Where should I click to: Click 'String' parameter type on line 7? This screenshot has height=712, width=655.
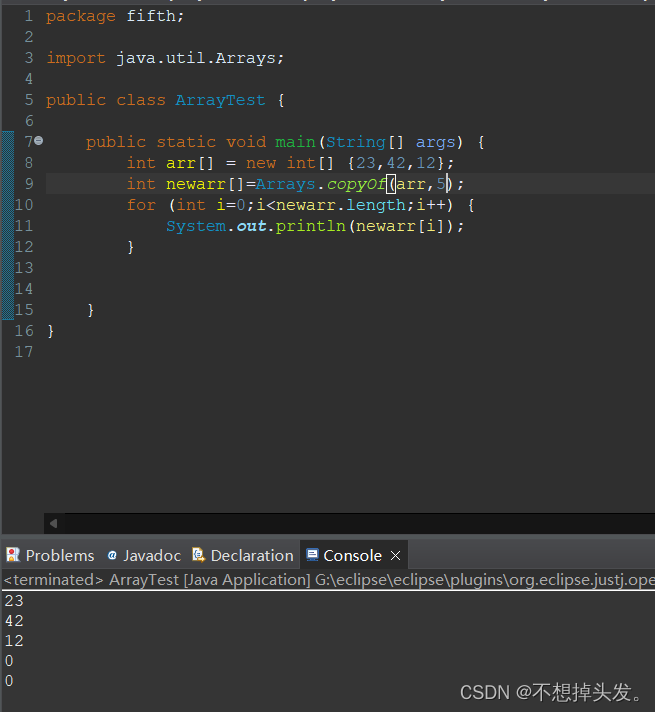(x=356, y=142)
